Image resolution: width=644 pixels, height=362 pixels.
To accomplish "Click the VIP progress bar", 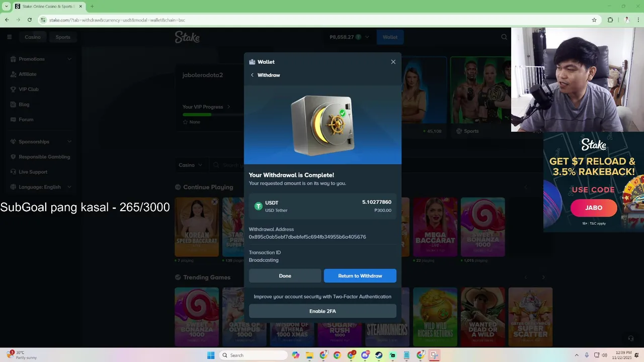I will point(213,115).
